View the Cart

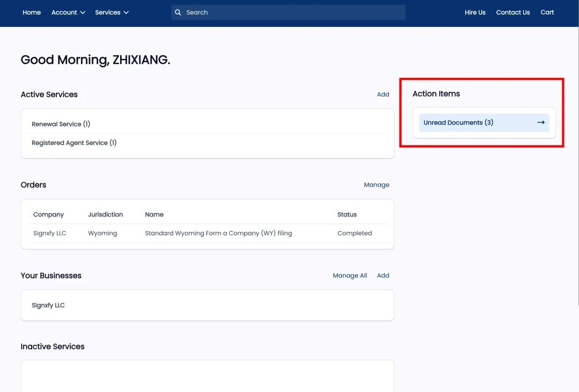(547, 12)
